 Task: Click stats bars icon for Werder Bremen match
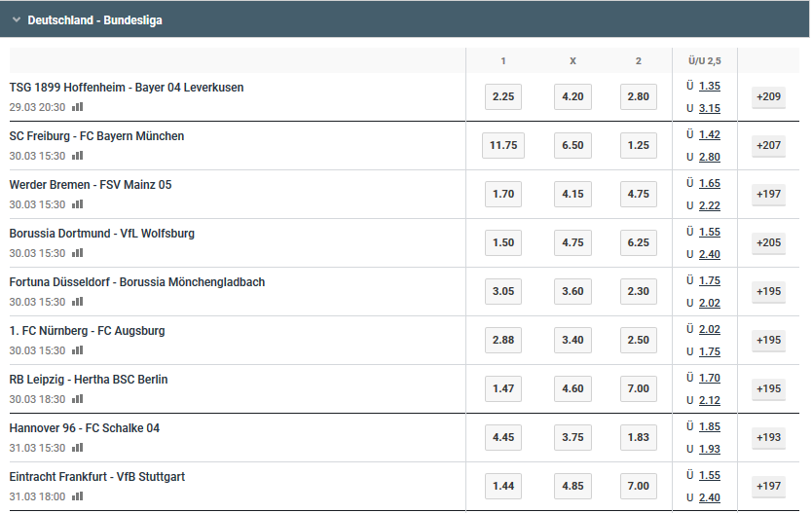click(x=77, y=204)
